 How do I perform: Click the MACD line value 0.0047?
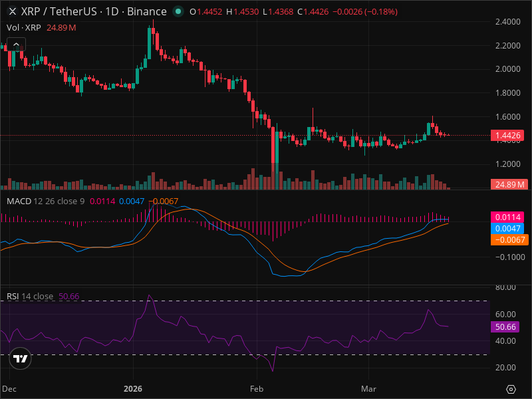pos(132,201)
